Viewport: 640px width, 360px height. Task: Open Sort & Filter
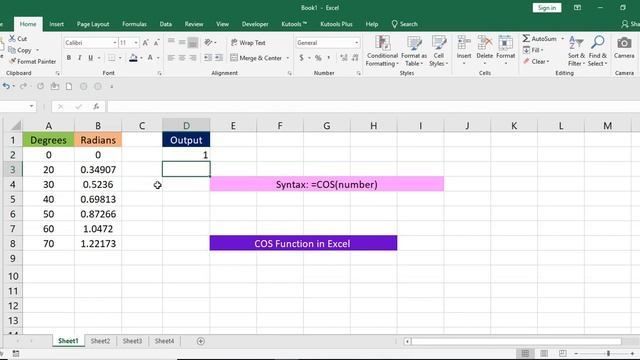click(x=576, y=51)
